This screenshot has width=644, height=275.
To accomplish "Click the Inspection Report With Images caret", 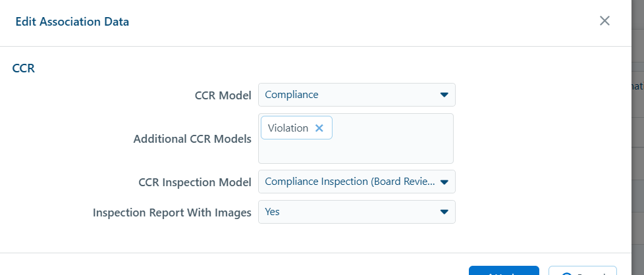I will tap(444, 212).
